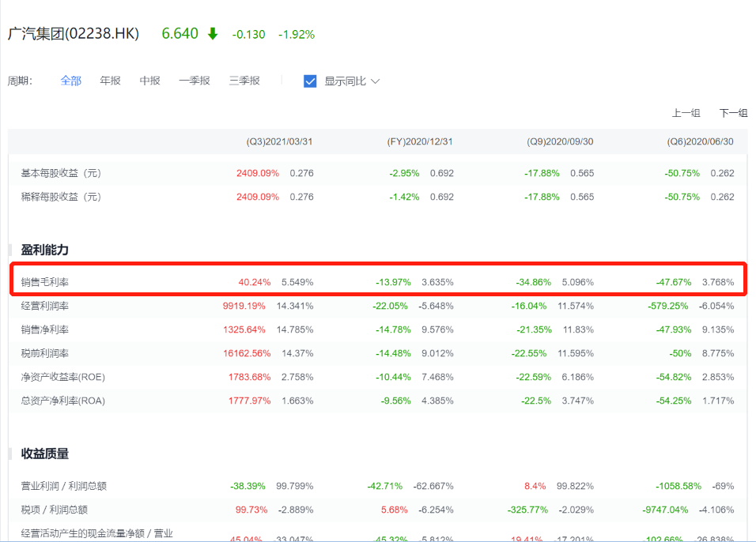Select the 全部 period tab
Viewport: 756px width, 542px height.
[71, 81]
